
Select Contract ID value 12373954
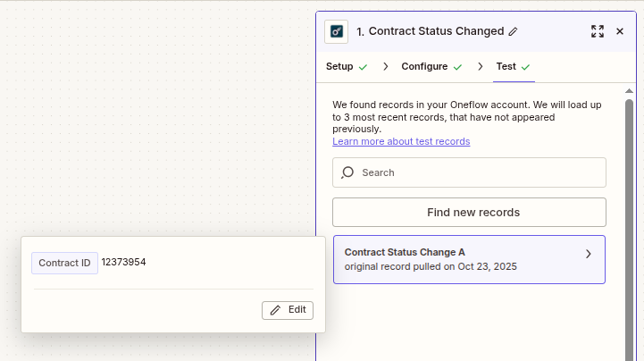(x=123, y=262)
